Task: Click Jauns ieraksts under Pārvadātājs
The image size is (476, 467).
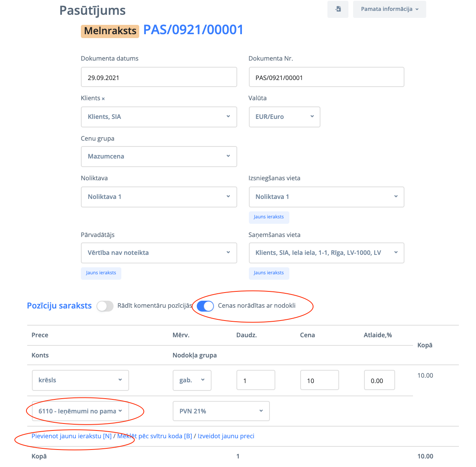Action: point(101,273)
